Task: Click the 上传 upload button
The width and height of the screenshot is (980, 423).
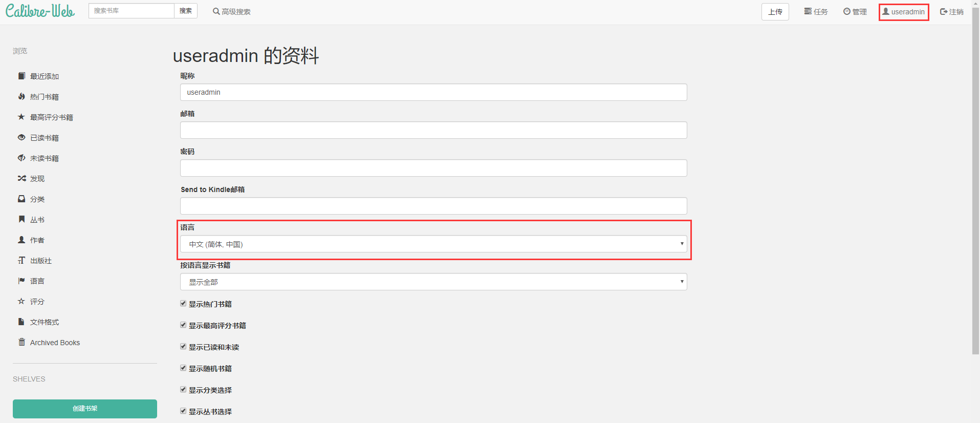Action: pos(775,11)
